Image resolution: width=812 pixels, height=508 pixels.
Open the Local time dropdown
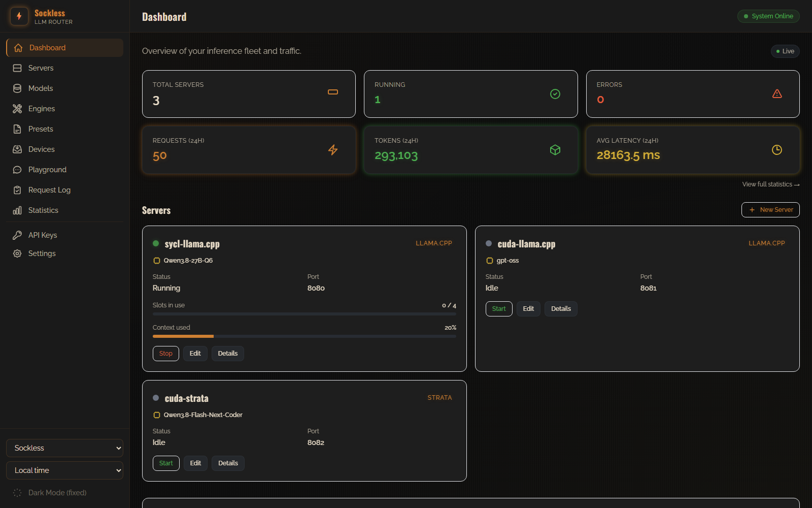tap(64, 470)
